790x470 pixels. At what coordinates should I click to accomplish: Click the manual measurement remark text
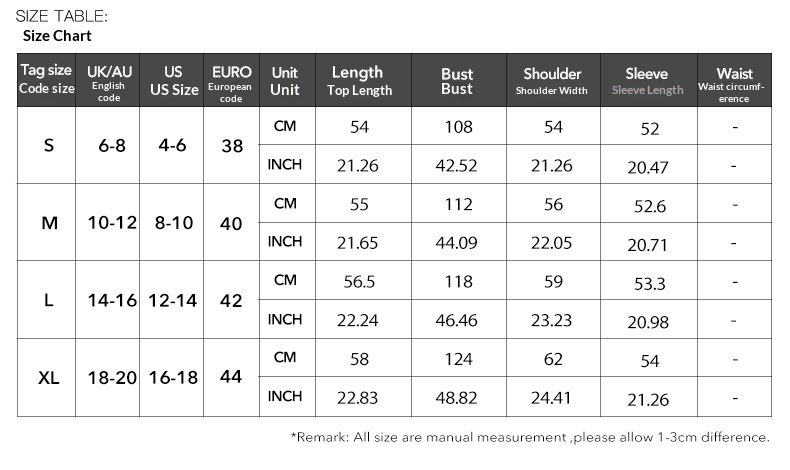pos(529,437)
